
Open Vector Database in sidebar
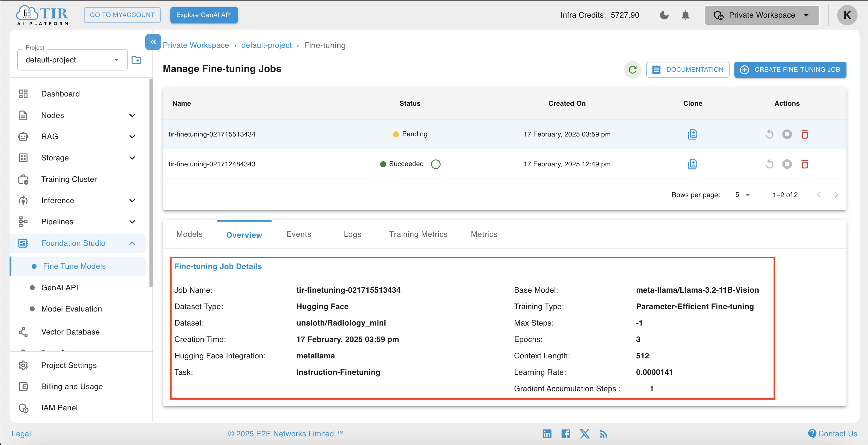(77, 332)
